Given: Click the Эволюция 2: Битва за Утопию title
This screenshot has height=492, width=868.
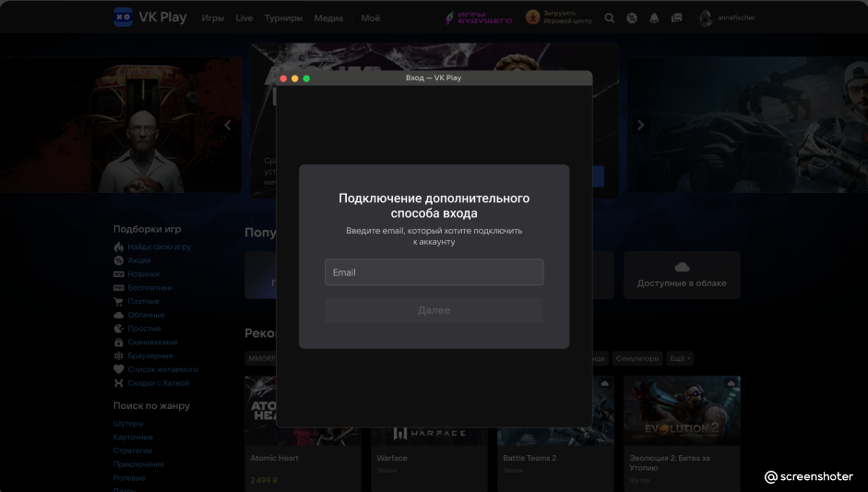Looking at the screenshot, I should 670,463.
